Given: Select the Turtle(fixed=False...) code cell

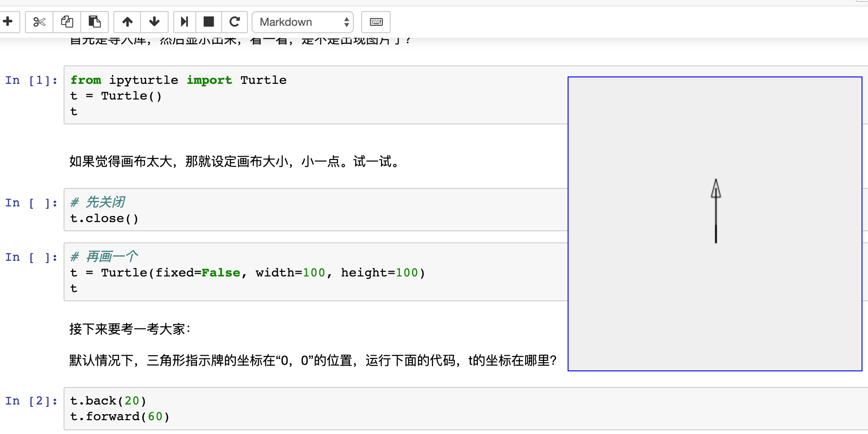Looking at the screenshot, I should (x=316, y=272).
